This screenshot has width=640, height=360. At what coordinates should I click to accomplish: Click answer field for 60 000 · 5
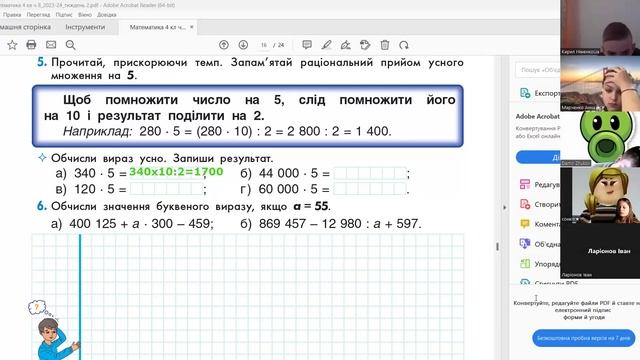click(370, 189)
